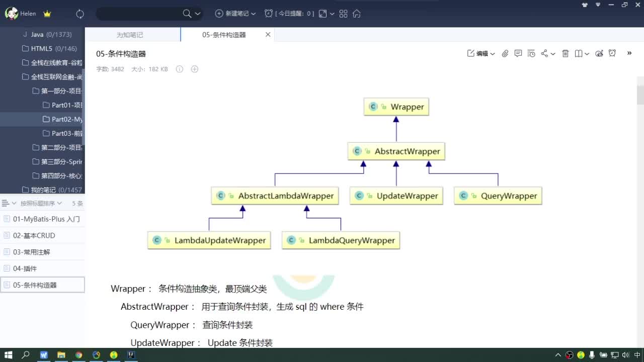The image size is (644, 362).
Task: Click the 新建笔记 new note button
Action: [x=232, y=14]
